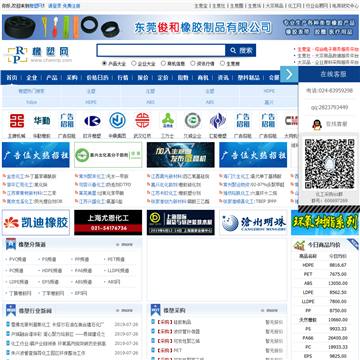
Task: Open more in 橡塑分频道 section
Action: click(125, 244)
